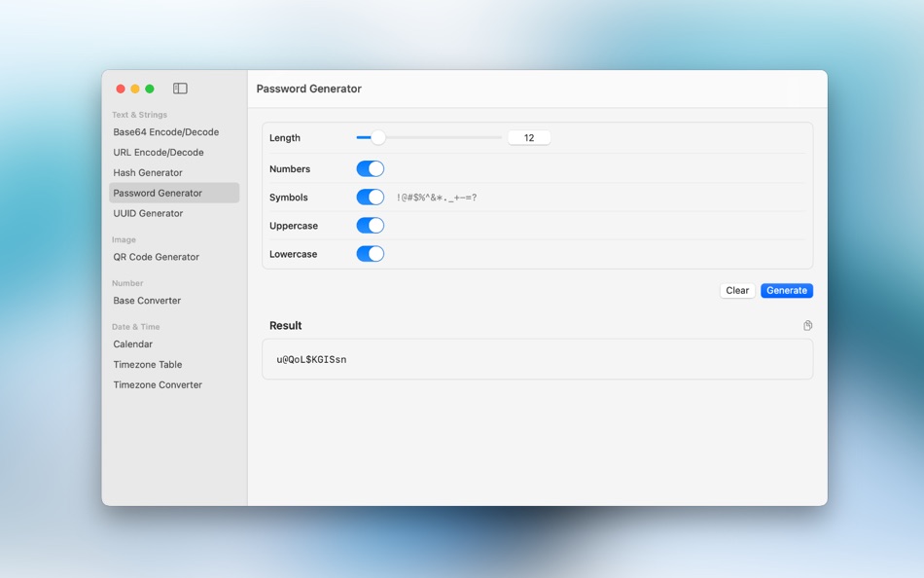Toggle off Lowercase letters
The image size is (924, 578).
coord(370,253)
